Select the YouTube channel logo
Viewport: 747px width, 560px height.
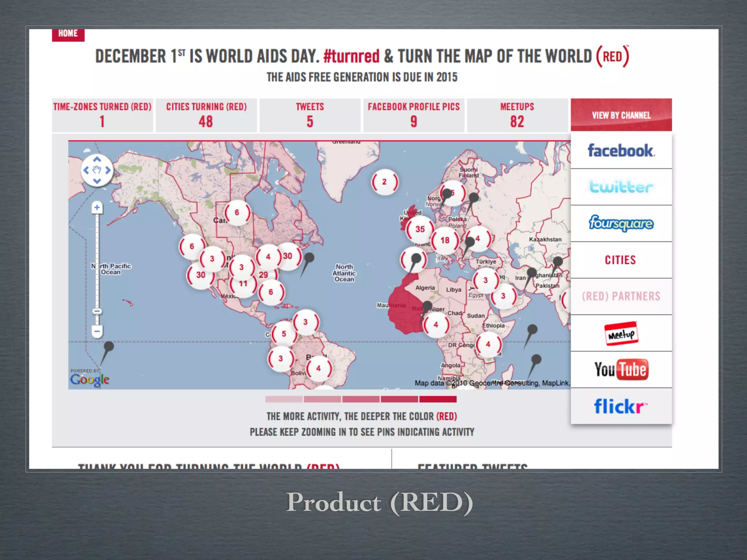(621, 370)
